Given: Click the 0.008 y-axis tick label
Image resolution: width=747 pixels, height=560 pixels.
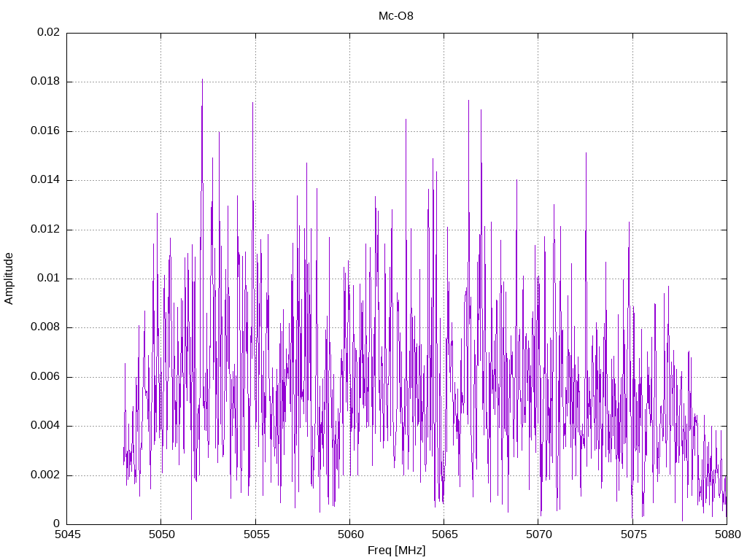Looking at the screenshot, I should point(45,327).
